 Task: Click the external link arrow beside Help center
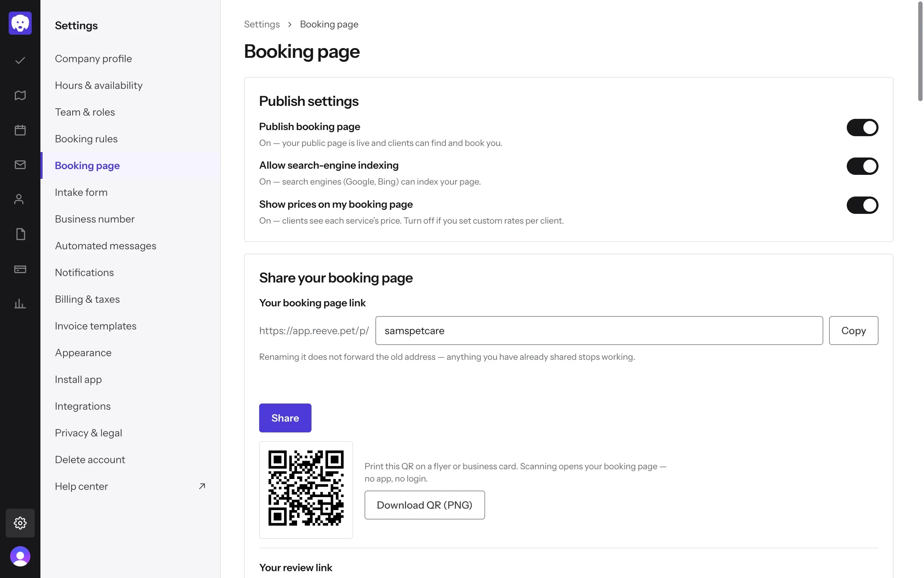coord(202,486)
